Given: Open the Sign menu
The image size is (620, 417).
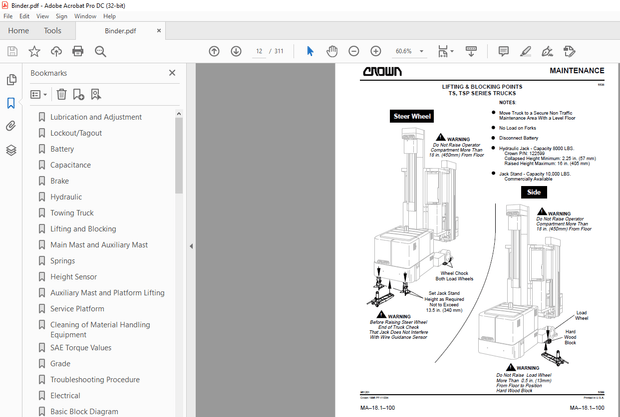Looking at the screenshot, I should [x=61, y=16].
